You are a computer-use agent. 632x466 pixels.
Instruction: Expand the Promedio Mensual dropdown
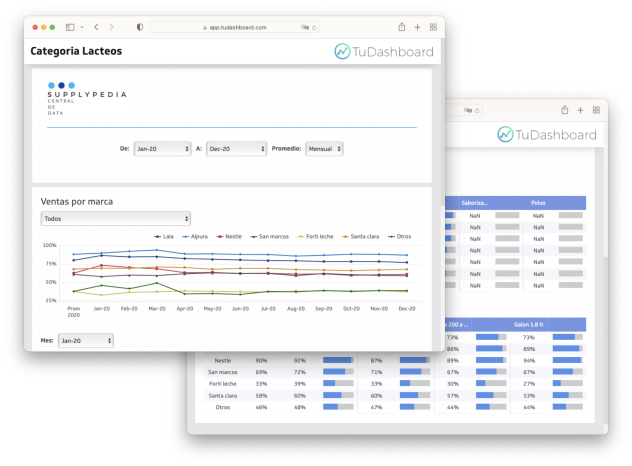(x=324, y=148)
